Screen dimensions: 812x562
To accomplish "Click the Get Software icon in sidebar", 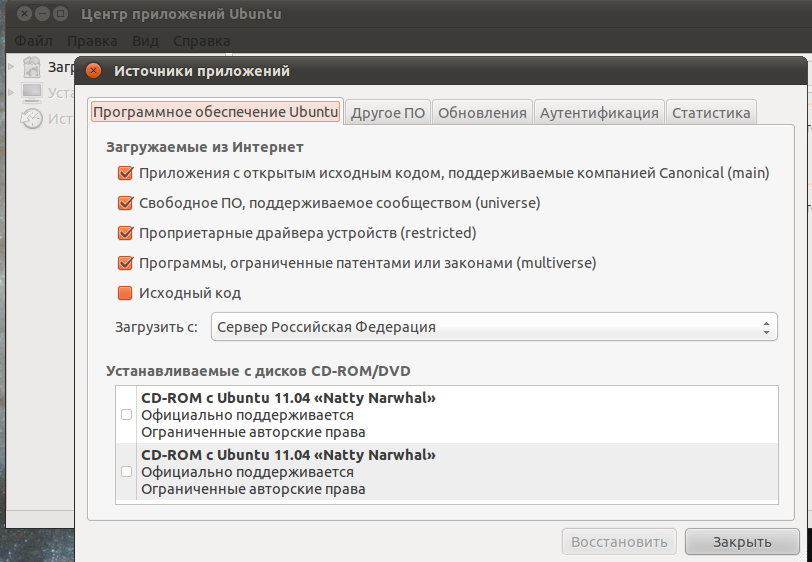I will click(x=32, y=67).
